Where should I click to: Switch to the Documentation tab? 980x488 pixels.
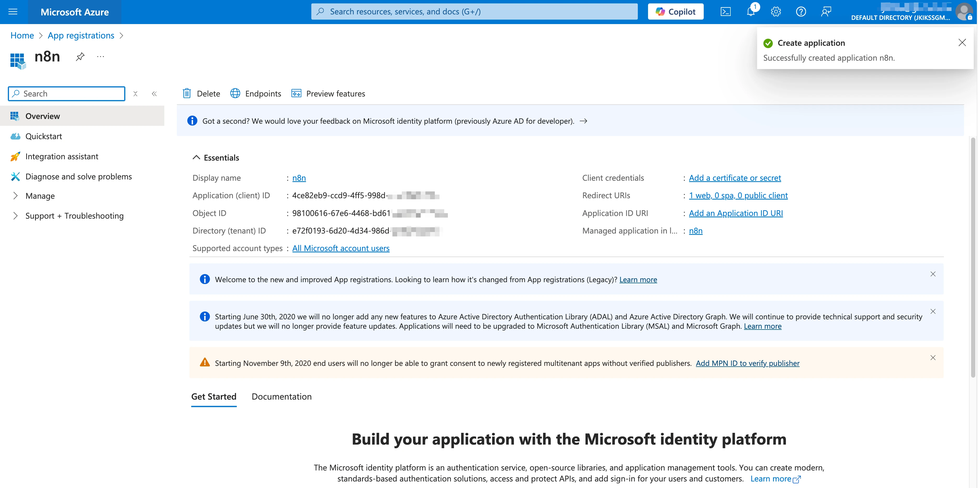pos(282,397)
